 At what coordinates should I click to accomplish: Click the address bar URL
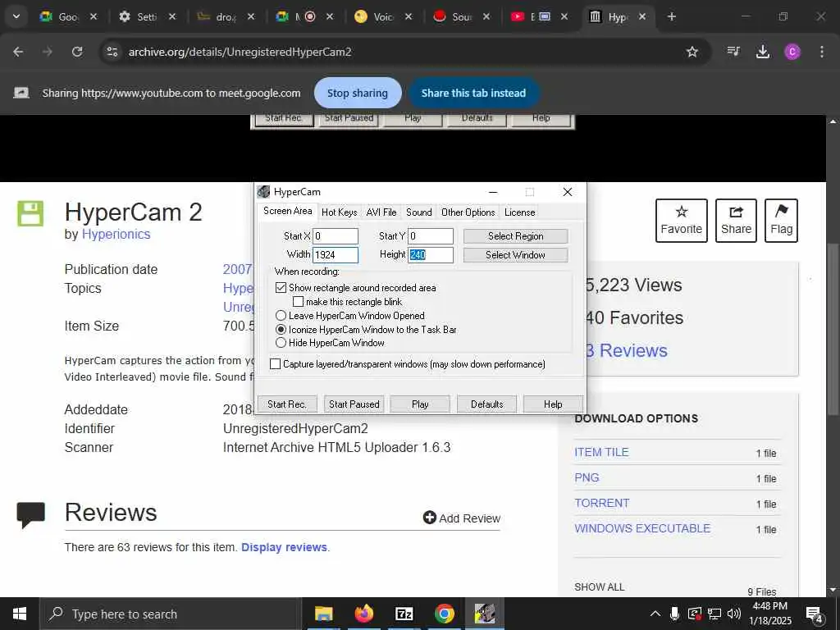click(x=240, y=52)
